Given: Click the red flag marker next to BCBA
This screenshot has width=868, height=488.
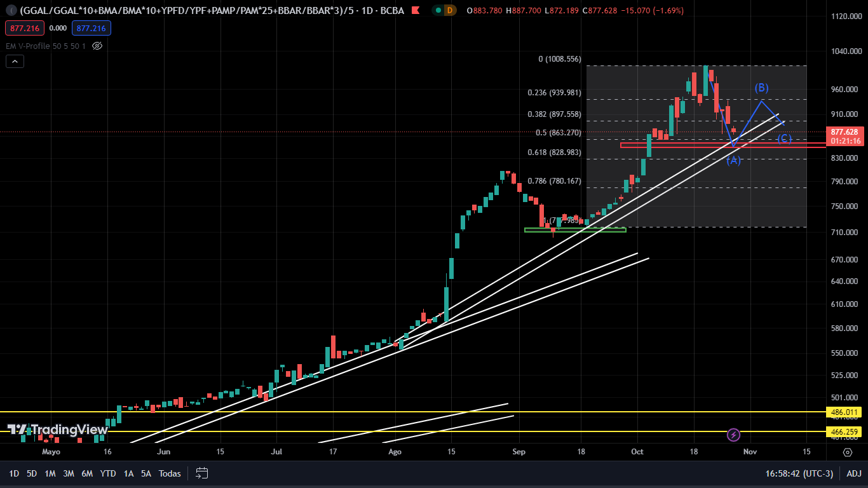Looking at the screenshot, I should [415, 10].
